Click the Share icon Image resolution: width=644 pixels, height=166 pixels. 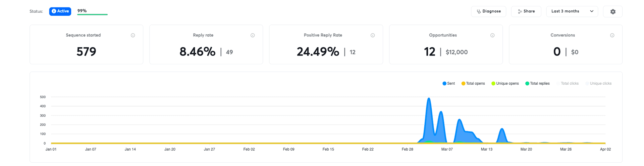(x=520, y=11)
